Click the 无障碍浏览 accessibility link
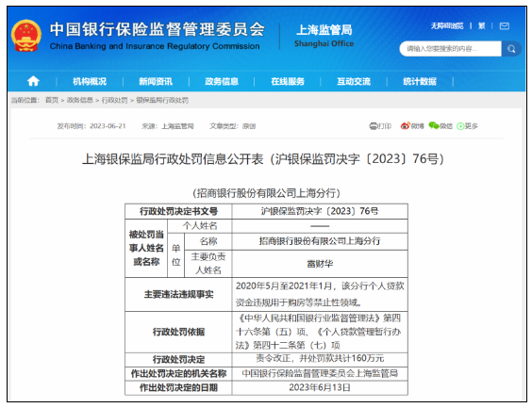This screenshot has height=408, width=532. pyautogui.click(x=447, y=26)
